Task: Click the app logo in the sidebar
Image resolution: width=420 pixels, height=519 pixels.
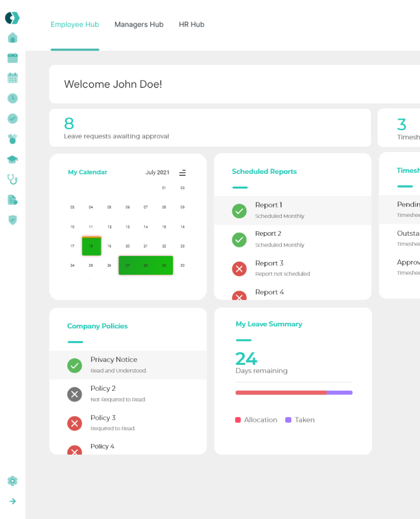Action: [x=12, y=18]
